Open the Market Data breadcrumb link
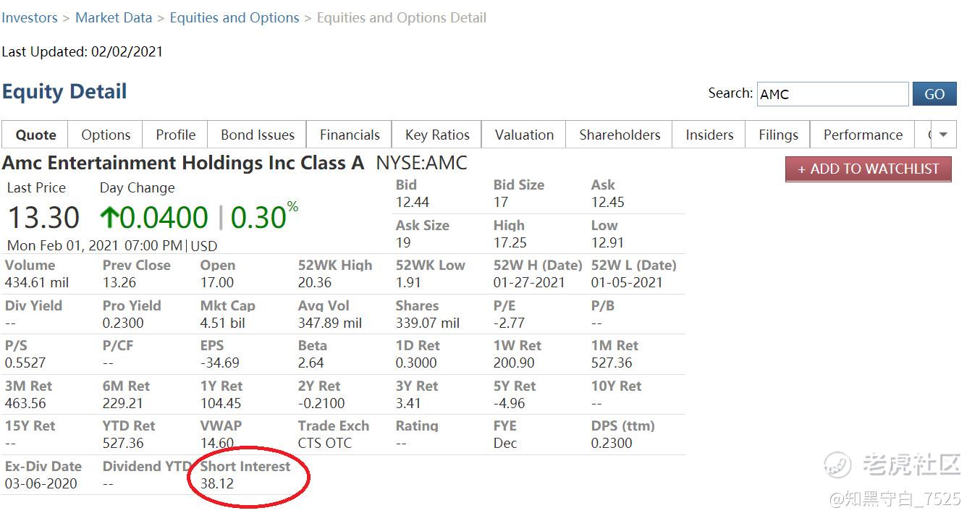Screen dimensions: 980x521 114,17
